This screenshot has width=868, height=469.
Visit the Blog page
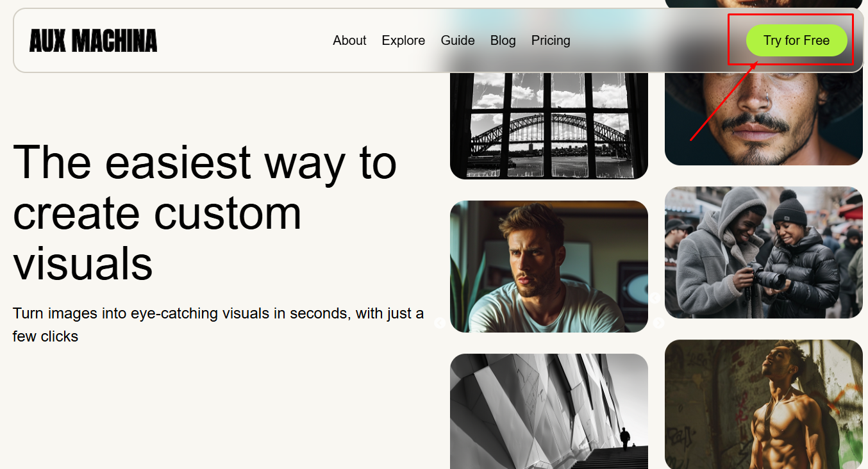pos(503,40)
